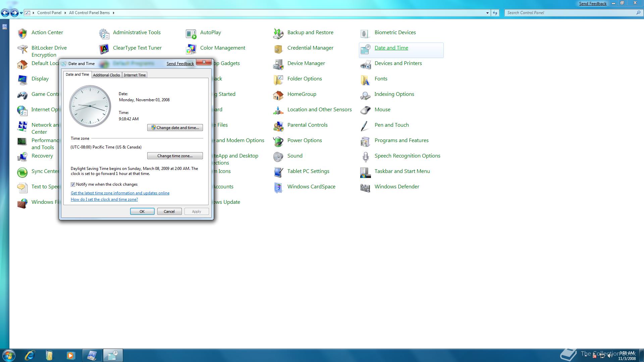Open the Windows Defender wall icon
644x362 pixels.
(x=366, y=188)
